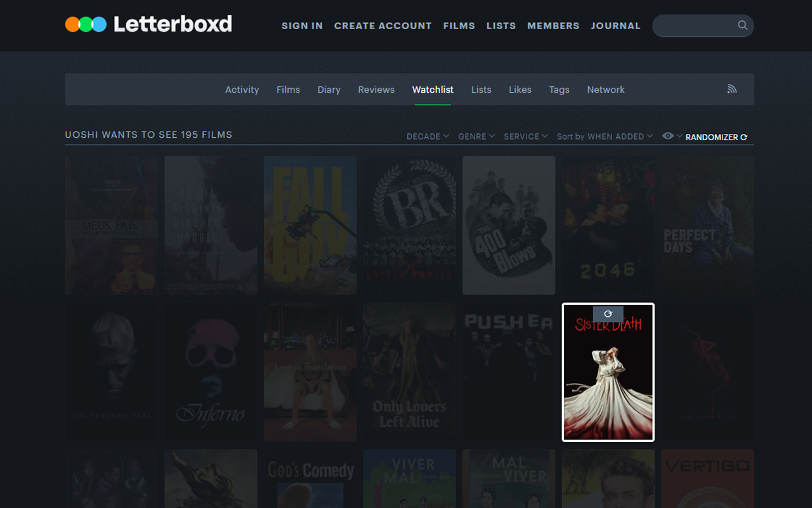Click the search magnifier icon
The height and width of the screenshot is (508, 812).
(742, 25)
